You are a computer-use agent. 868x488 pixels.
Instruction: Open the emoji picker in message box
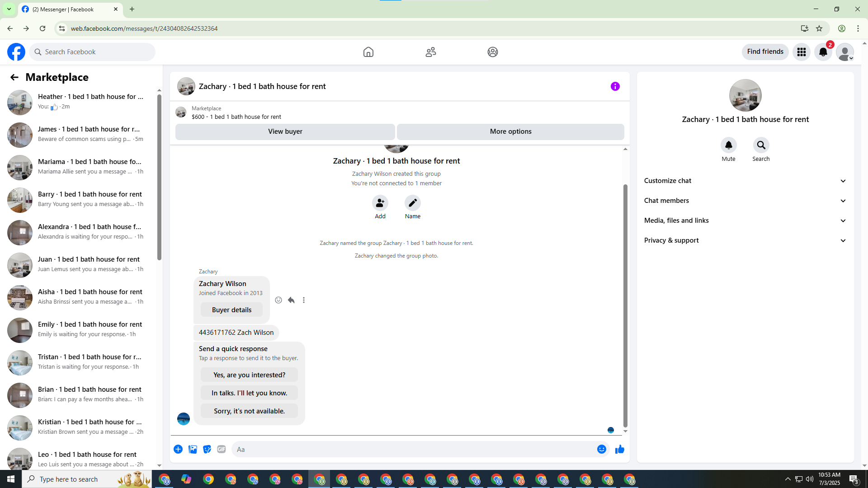pos(601,449)
